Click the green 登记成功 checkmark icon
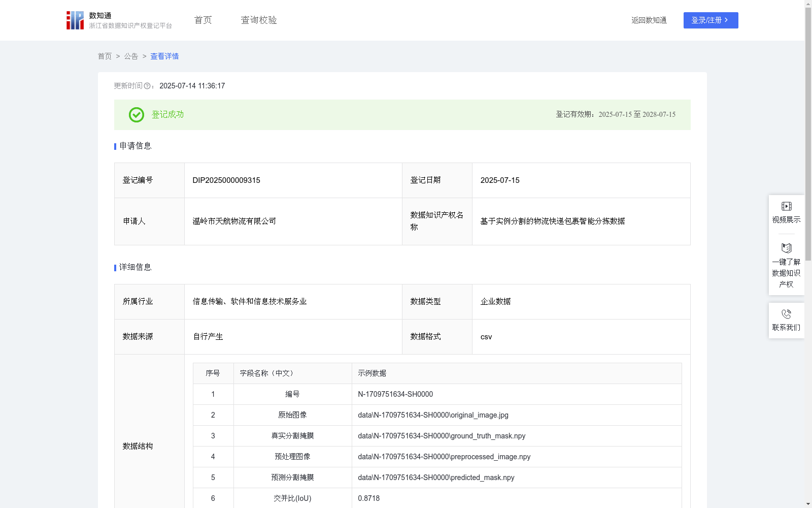812x508 pixels. tap(136, 115)
